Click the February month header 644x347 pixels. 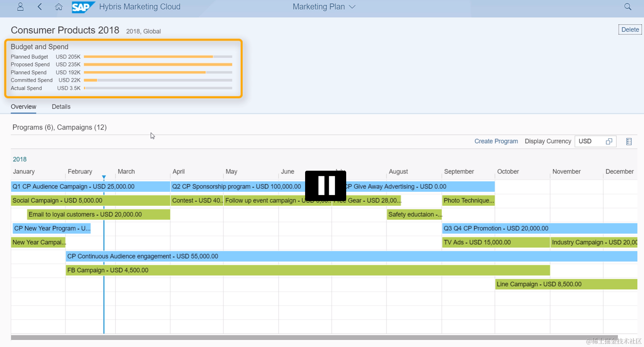pyautogui.click(x=80, y=171)
